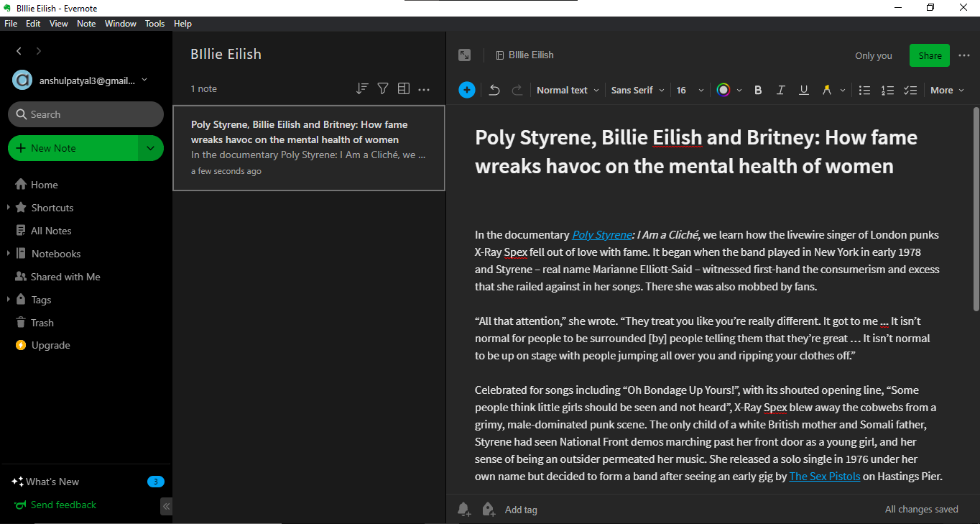Select the Poly Styrene note card
Viewport: 980px width, 524px height.
(309, 148)
